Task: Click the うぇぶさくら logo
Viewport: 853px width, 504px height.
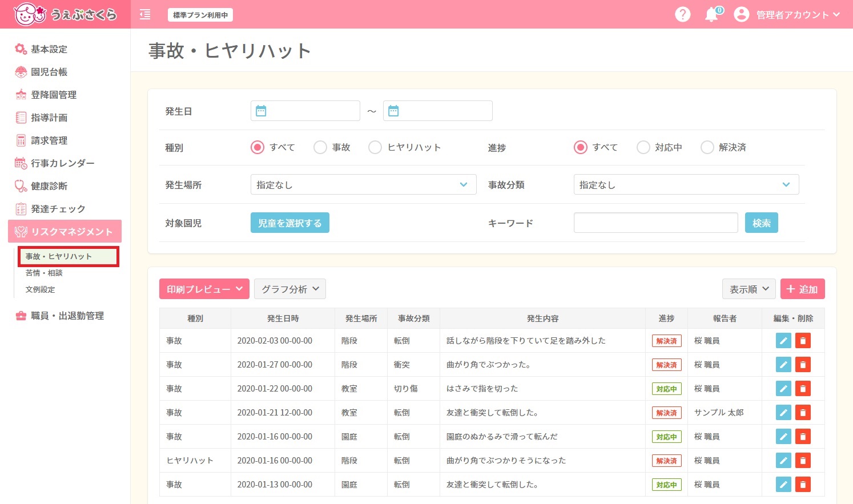Action: (65, 14)
